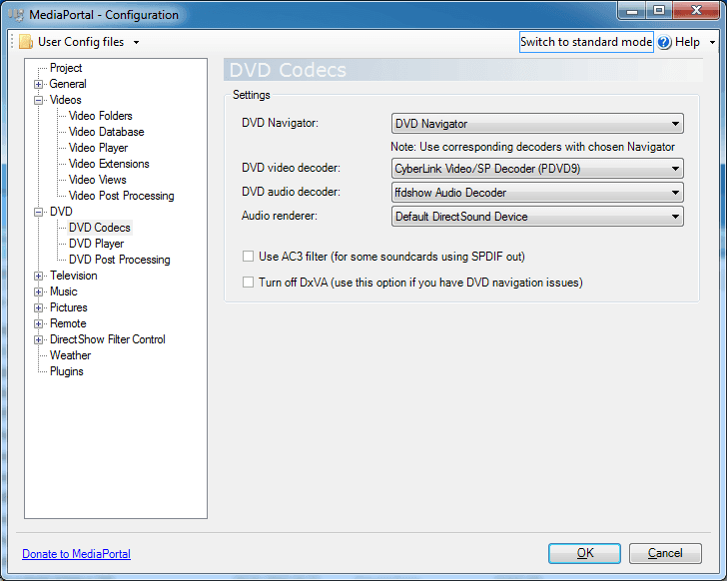
Task: Enable the Use AC3 filter checkbox
Action: point(248,257)
